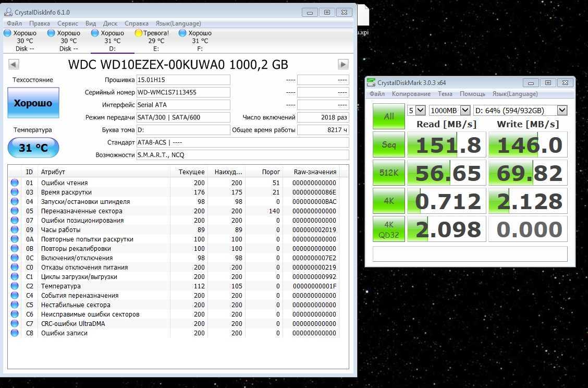Viewport: 588px width, 388px height.
Task: Click status icon for Повторы рекалибровки
Action: pos(15,248)
